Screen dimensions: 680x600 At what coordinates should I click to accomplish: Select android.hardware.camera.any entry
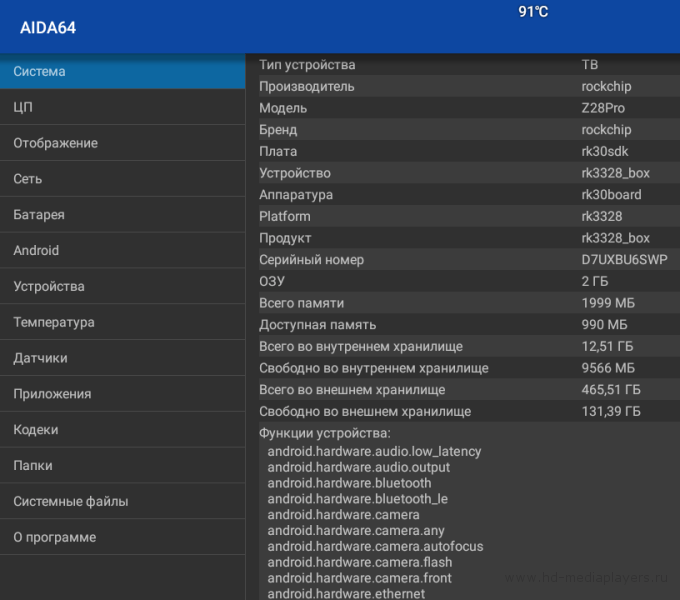coord(356,531)
